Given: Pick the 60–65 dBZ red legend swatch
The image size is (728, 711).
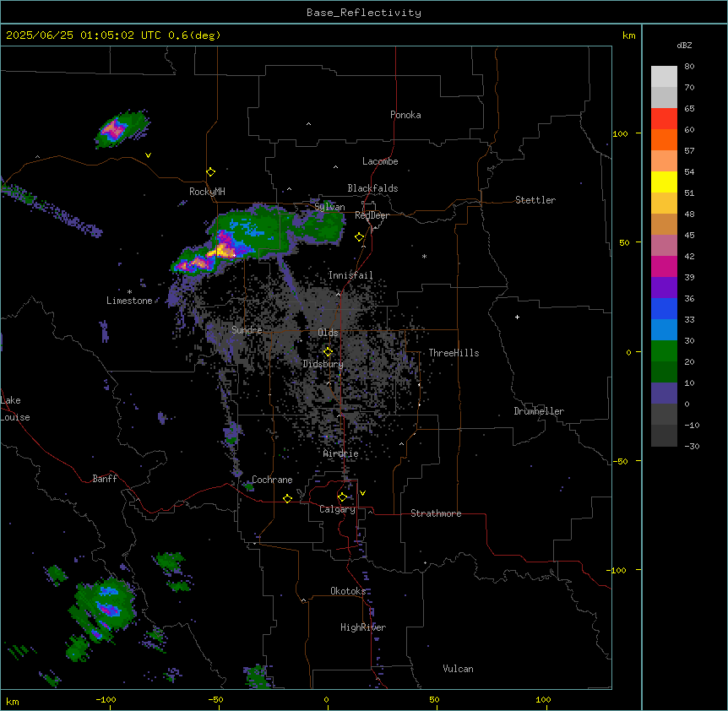Looking at the screenshot, I should click(x=664, y=119).
